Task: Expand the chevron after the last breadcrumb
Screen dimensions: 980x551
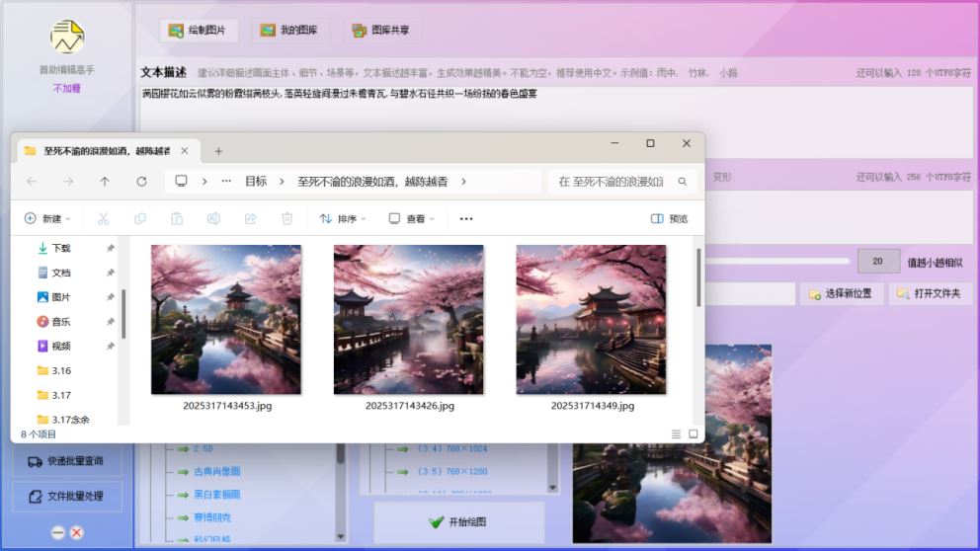Action: click(463, 181)
